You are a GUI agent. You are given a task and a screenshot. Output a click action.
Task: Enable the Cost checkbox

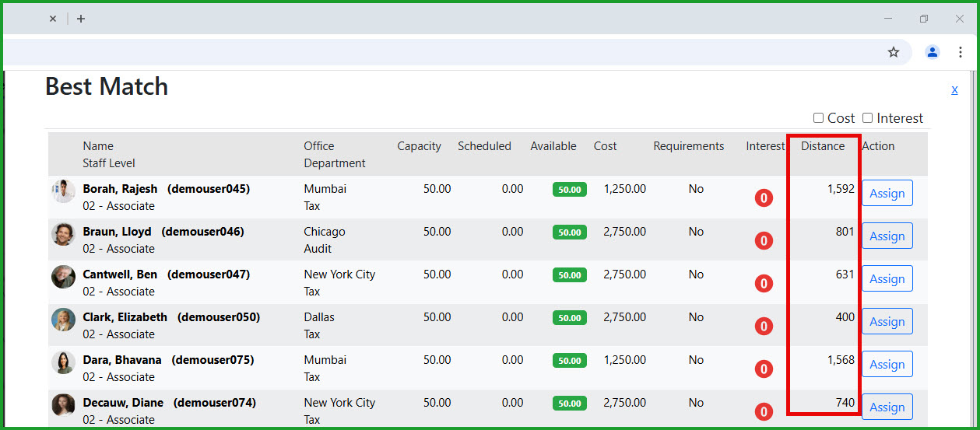[x=818, y=118]
